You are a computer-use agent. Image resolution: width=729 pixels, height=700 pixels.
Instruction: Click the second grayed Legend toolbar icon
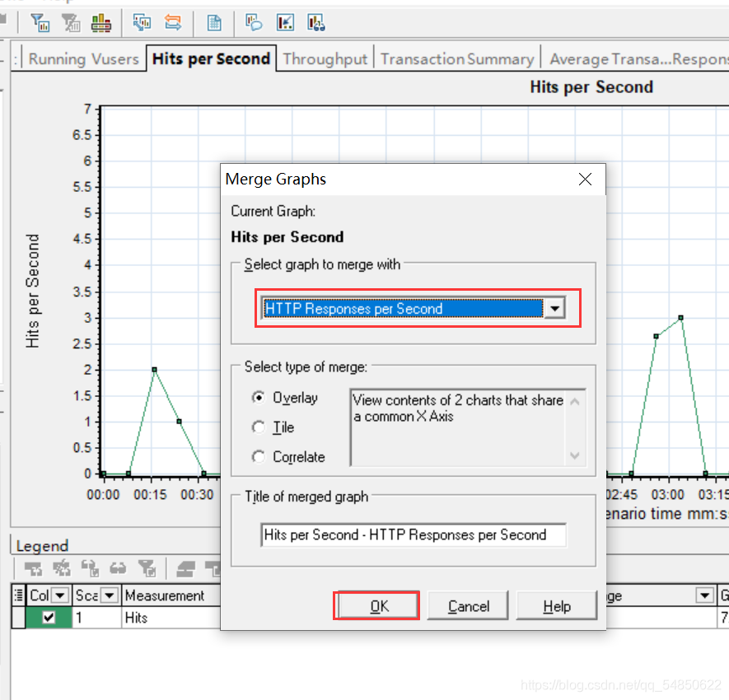pyautogui.click(x=62, y=568)
